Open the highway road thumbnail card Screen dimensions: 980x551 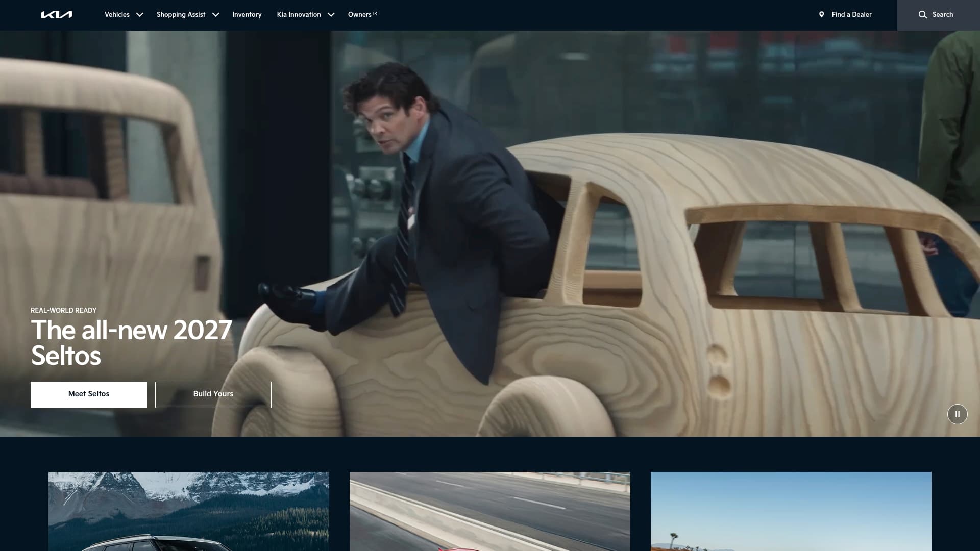(490, 511)
